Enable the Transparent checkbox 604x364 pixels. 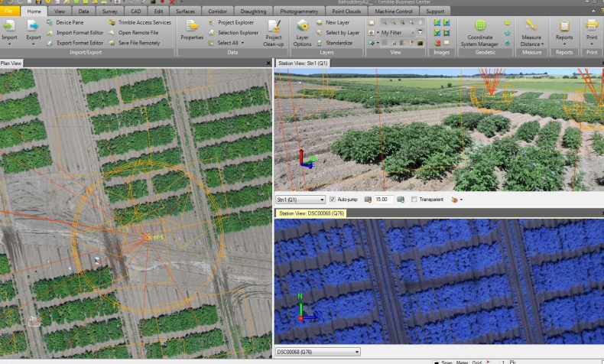414,200
